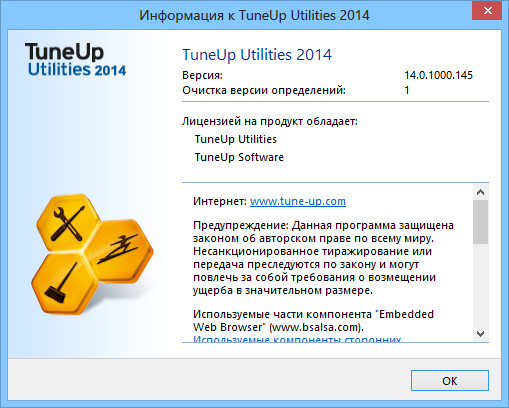Click the 'Предупреждение' copyright warning paragraph
The width and height of the screenshot is (509, 408).
pos(323,258)
